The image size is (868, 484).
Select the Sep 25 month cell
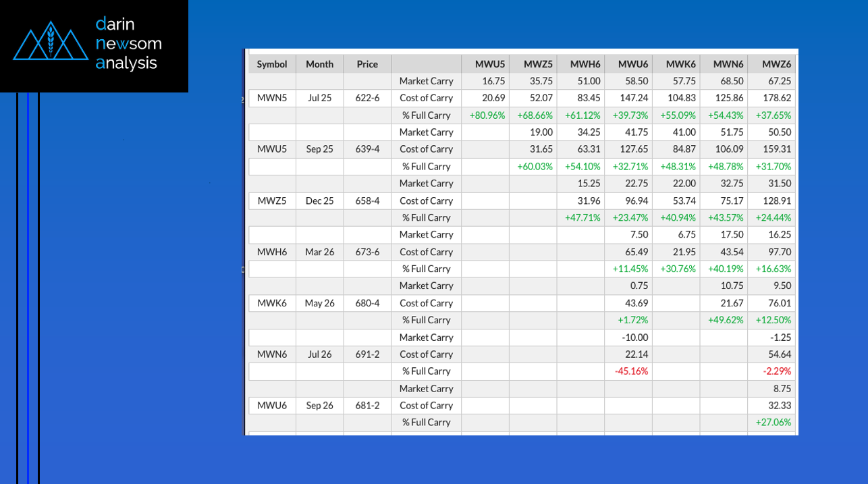click(x=319, y=149)
